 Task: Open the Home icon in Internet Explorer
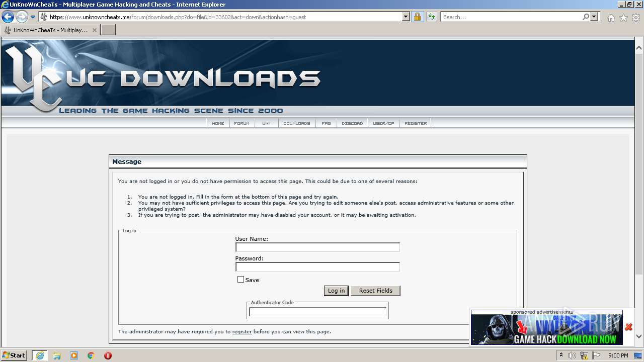tap(611, 18)
